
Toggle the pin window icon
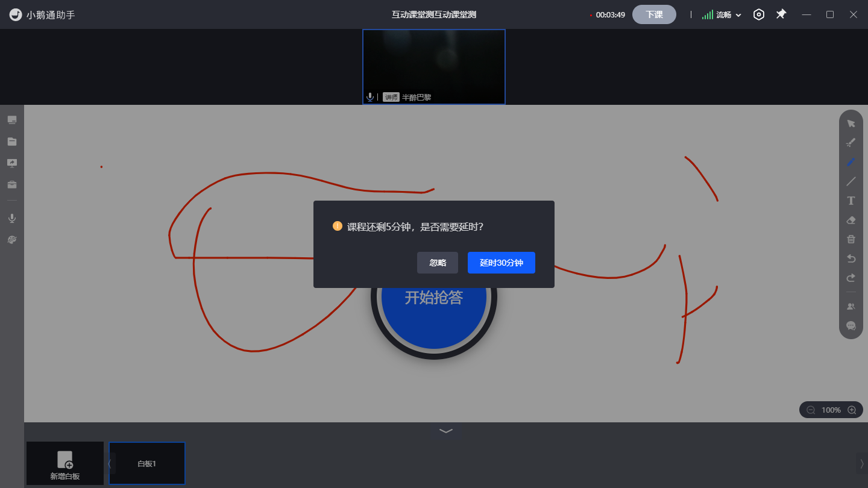(781, 14)
